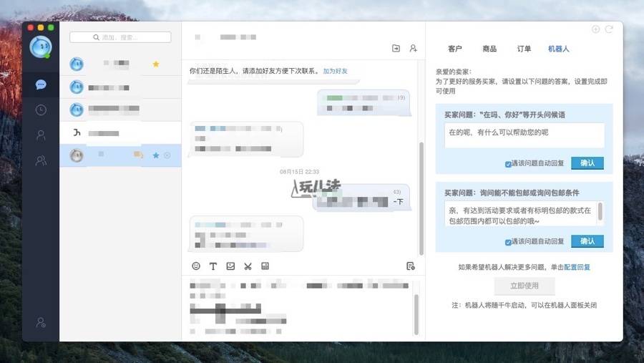Click the circle icon beside the blue star
The image size is (644, 363).
tap(167, 155)
